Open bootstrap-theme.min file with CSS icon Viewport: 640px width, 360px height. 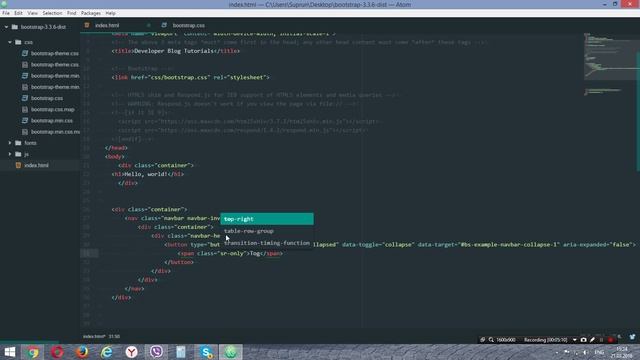pos(55,76)
